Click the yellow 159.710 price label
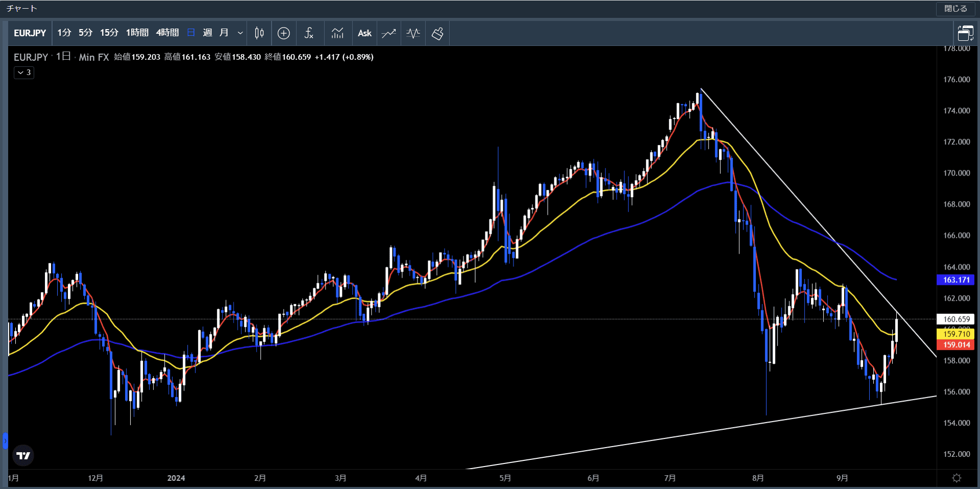 [956, 334]
